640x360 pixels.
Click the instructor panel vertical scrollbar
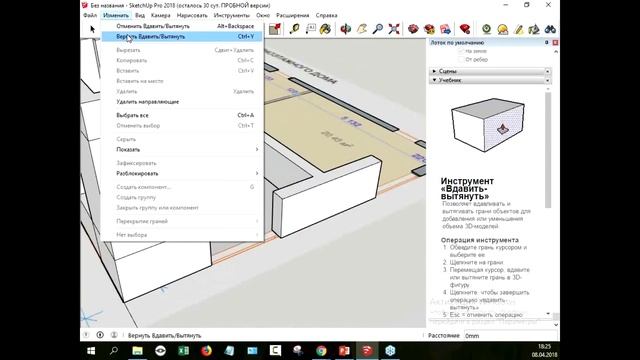(548, 150)
